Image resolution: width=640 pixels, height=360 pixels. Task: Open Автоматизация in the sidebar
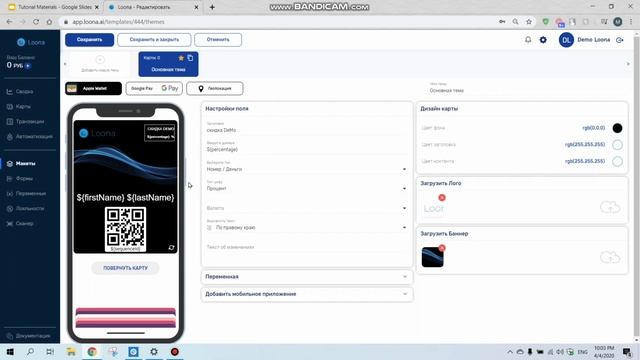tap(33, 136)
